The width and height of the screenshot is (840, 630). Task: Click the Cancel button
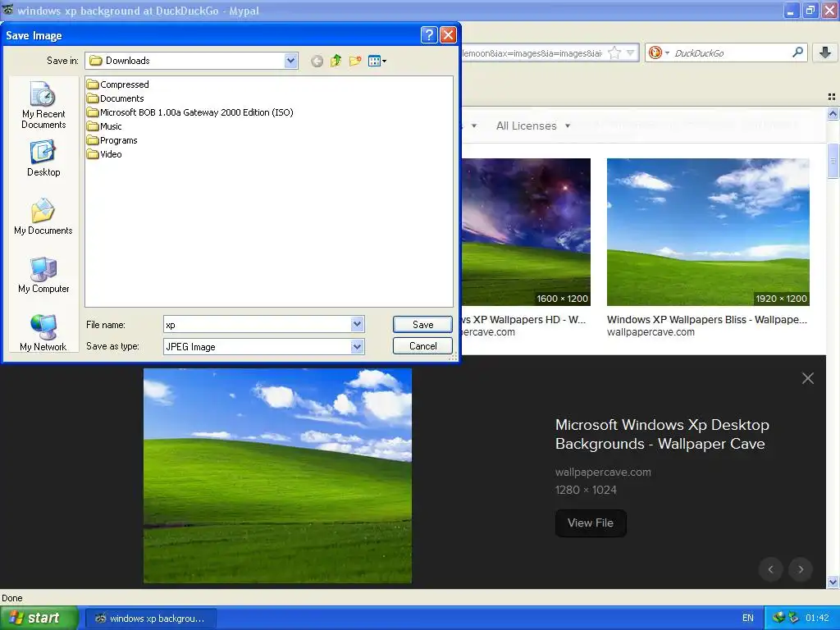[x=422, y=346]
